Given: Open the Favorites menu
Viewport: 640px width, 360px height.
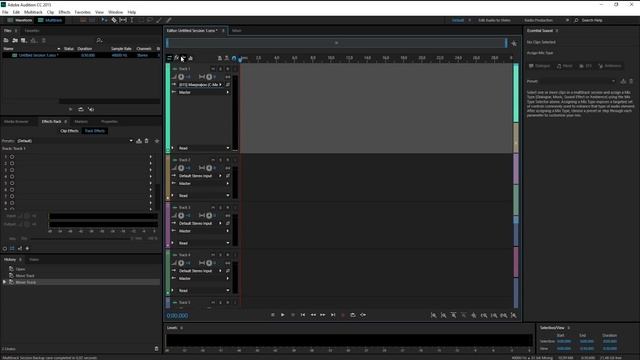Looking at the screenshot, I should [x=82, y=12].
